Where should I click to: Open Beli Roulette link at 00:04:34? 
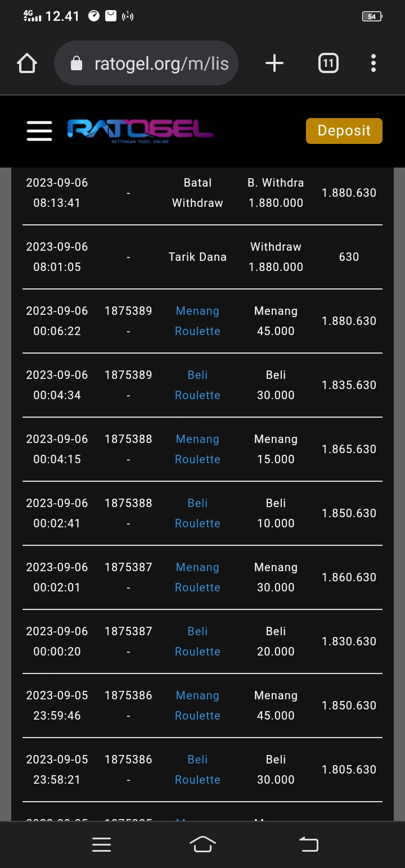(x=197, y=385)
